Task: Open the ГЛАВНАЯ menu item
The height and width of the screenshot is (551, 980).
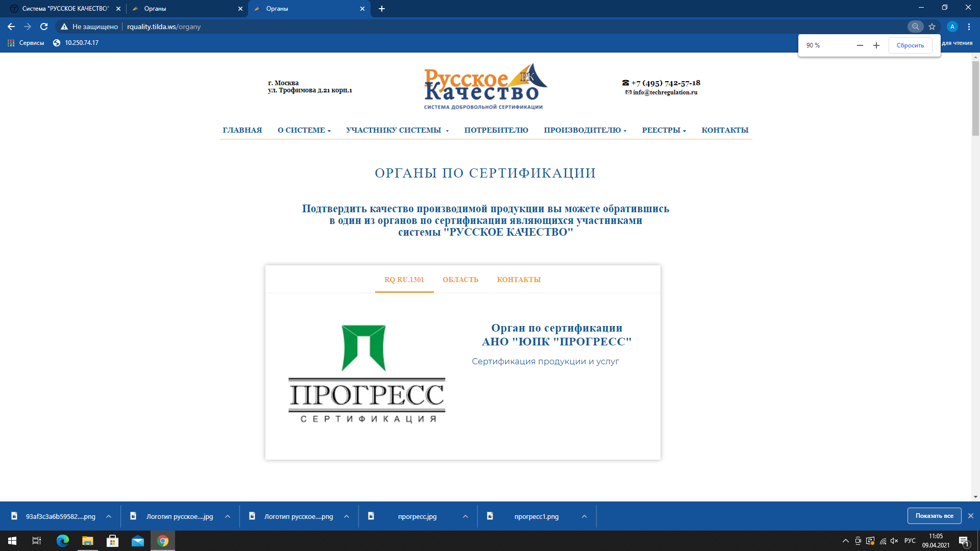Action: point(242,130)
